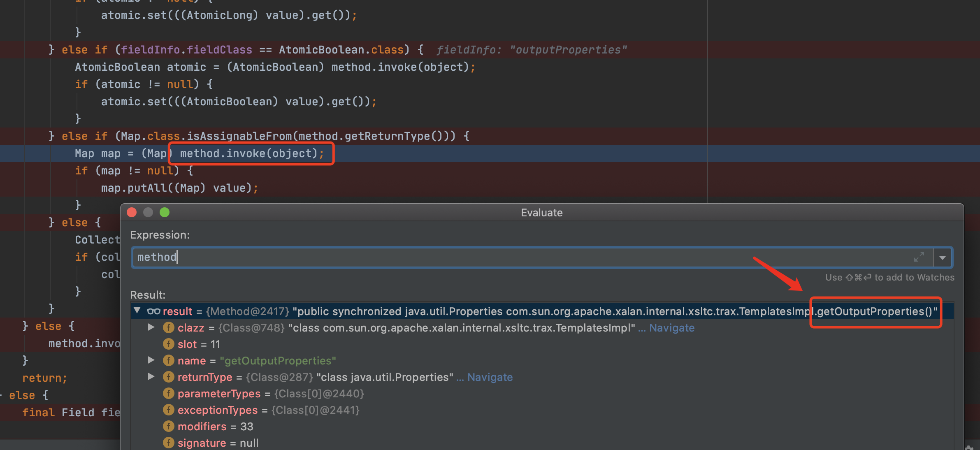Click the field icon next to exceptionTypes
Screen dimensions: 980x450
click(168, 410)
